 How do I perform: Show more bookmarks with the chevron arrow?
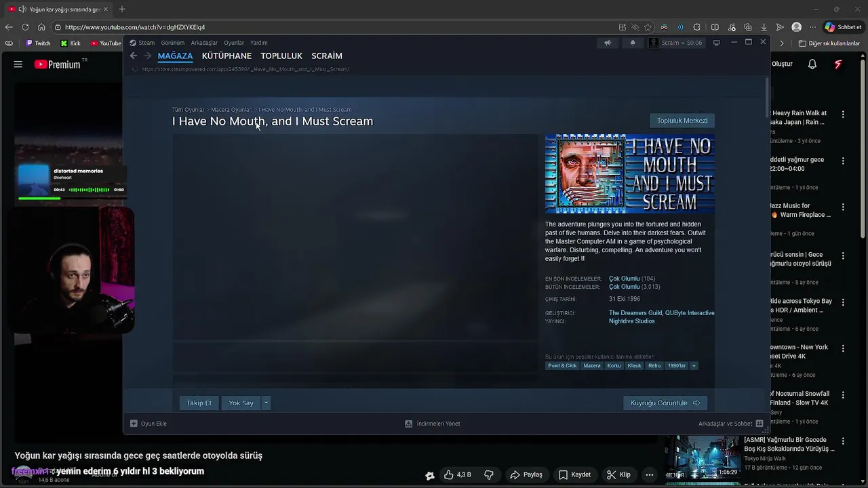tap(782, 43)
